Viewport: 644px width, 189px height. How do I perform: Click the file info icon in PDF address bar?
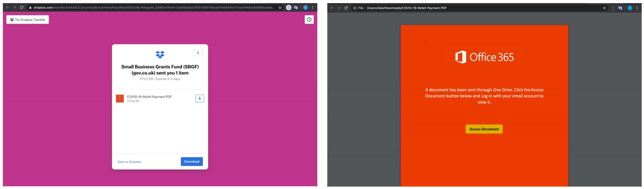(354, 8)
